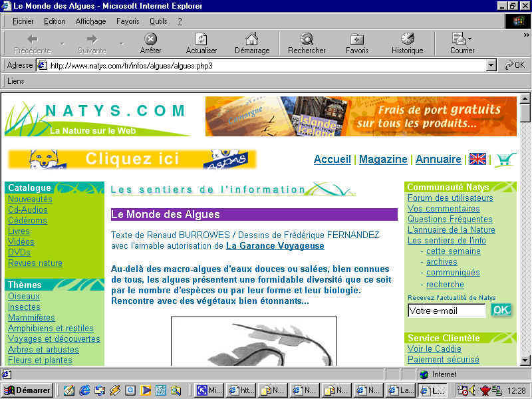Image resolution: width=532 pixels, height=399 pixels.
Task: Click the Précédente back arrow
Action: tap(33, 39)
